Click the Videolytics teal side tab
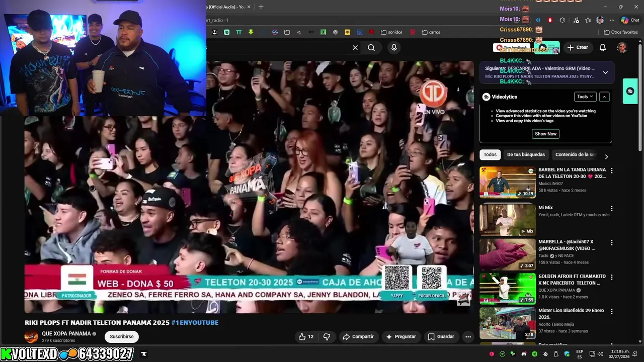 click(x=630, y=91)
